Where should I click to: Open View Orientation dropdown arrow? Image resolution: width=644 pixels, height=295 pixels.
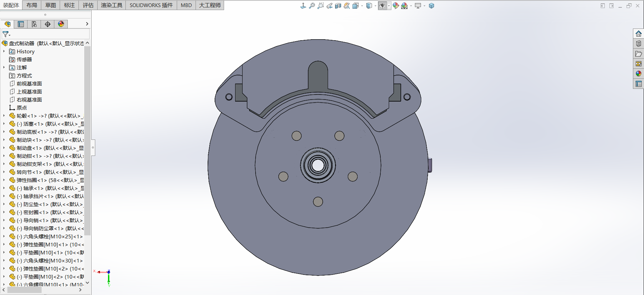[x=362, y=6]
